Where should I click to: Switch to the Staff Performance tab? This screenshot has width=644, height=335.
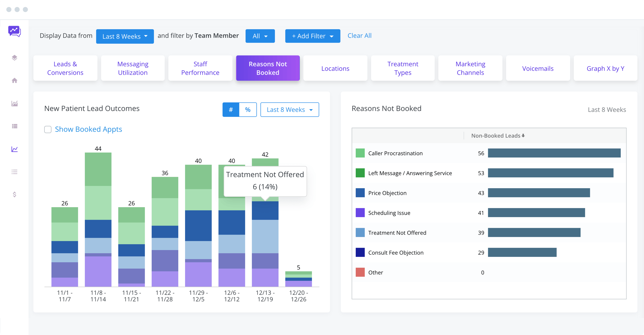200,68
